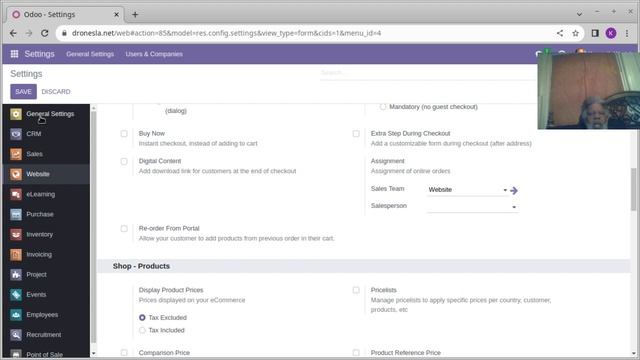Screen dimensions: 640x360
Task: Click the Inventory sidebar icon
Action: coord(16,234)
